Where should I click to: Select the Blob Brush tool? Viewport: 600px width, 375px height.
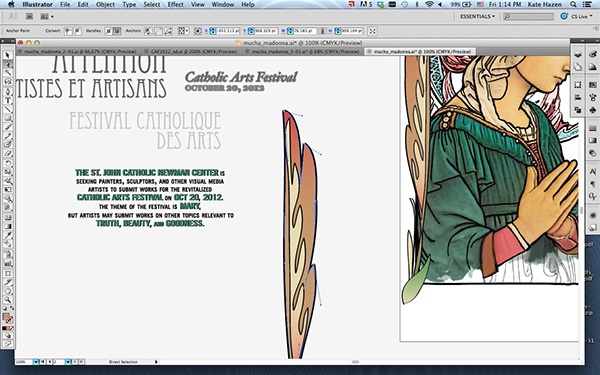tap(8, 145)
